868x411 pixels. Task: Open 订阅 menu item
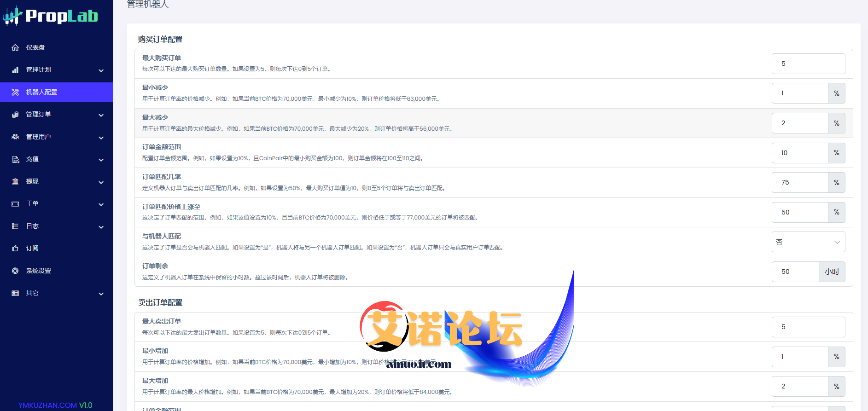(57, 249)
